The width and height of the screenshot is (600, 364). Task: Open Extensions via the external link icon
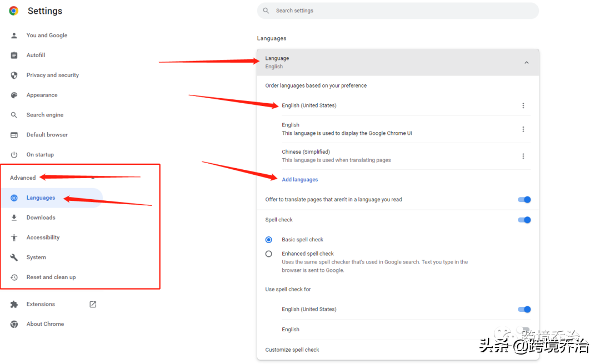click(93, 305)
